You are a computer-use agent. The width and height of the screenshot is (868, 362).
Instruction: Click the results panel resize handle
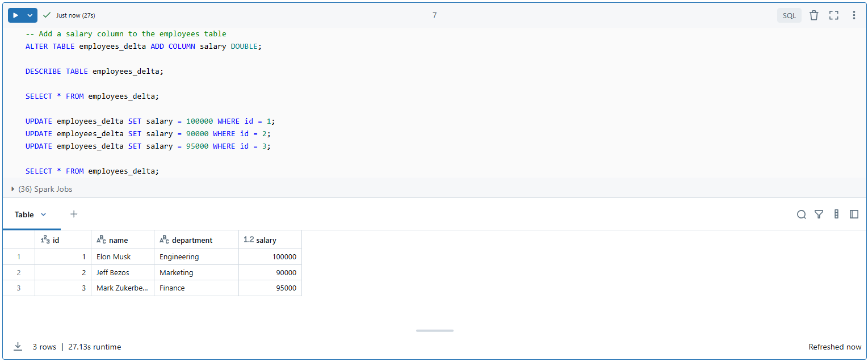pos(434,330)
